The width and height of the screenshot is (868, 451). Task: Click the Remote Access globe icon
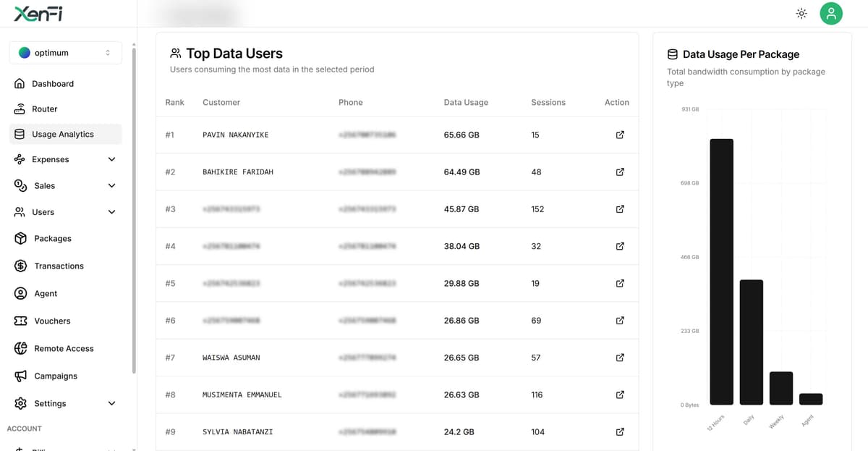pos(20,349)
